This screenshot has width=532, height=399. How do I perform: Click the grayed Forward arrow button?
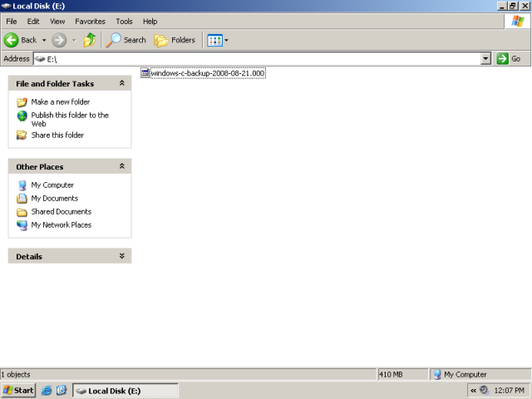point(59,40)
